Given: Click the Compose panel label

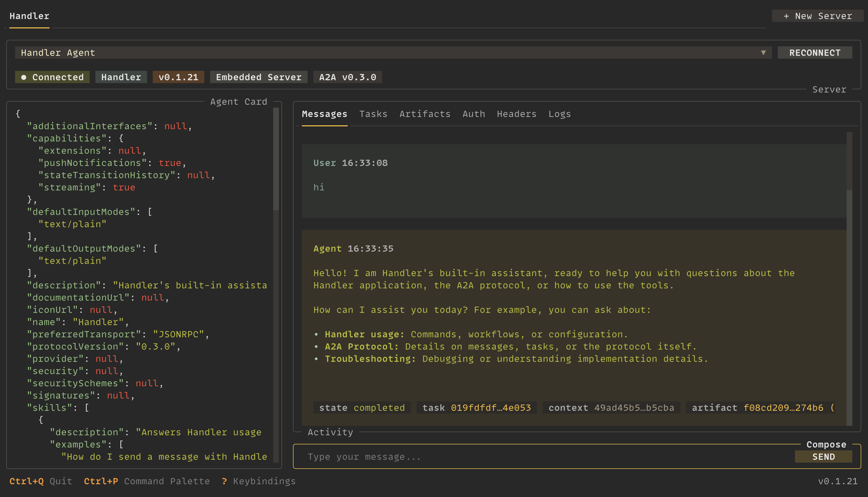Looking at the screenshot, I should click(x=826, y=444).
